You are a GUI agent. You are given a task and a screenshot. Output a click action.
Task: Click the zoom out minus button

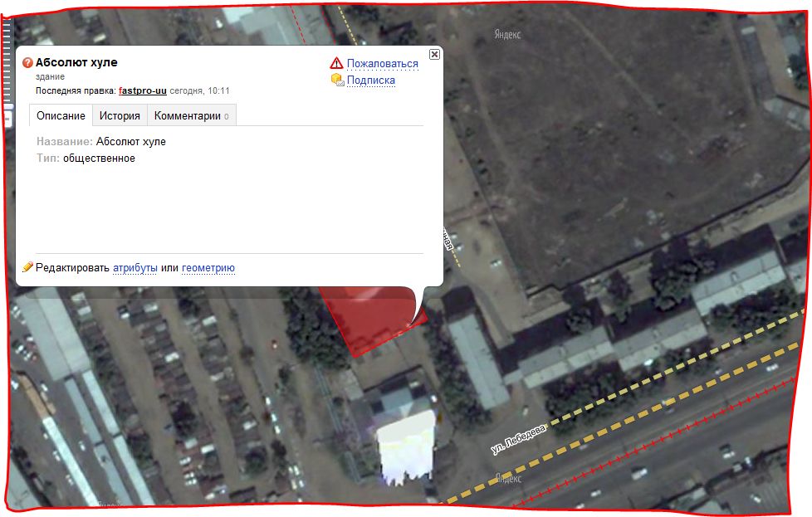(x=7, y=119)
